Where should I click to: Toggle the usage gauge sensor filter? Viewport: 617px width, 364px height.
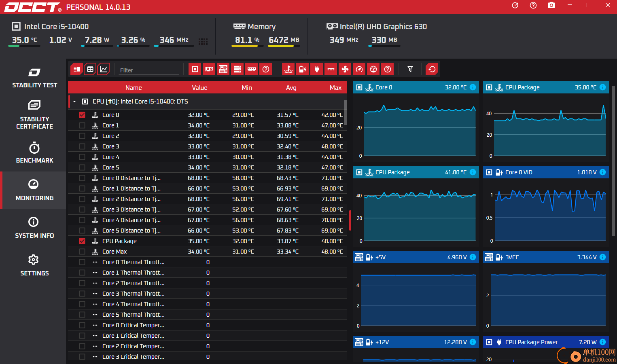click(x=373, y=69)
